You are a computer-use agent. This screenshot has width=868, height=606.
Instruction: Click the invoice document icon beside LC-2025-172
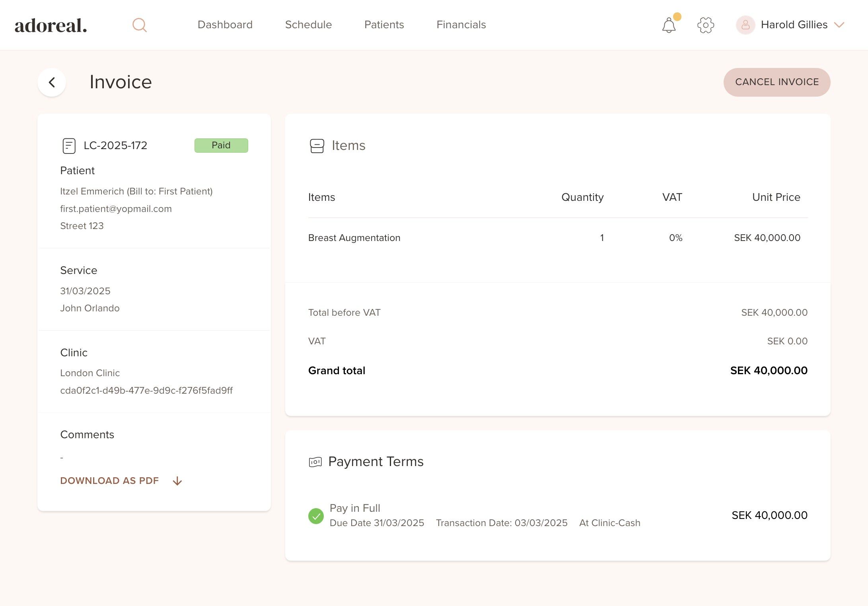coord(69,146)
